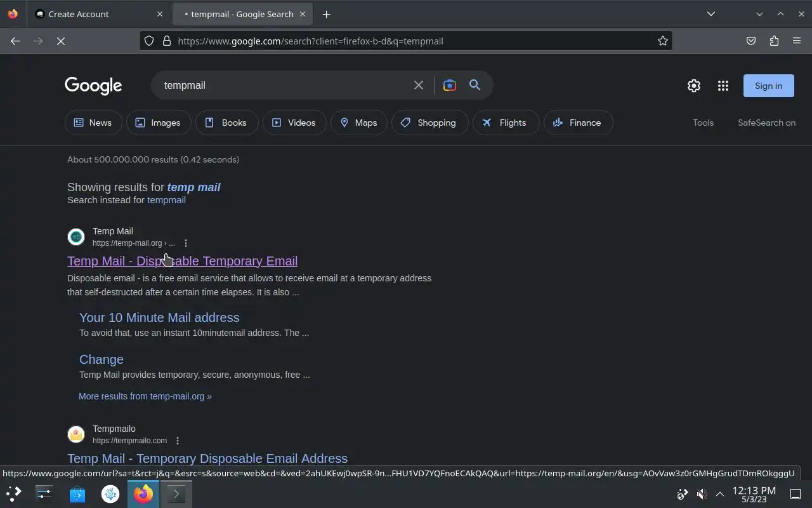Click the Firefox View pinned icon
Screen dimensions: 812x508
(x=13, y=13)
